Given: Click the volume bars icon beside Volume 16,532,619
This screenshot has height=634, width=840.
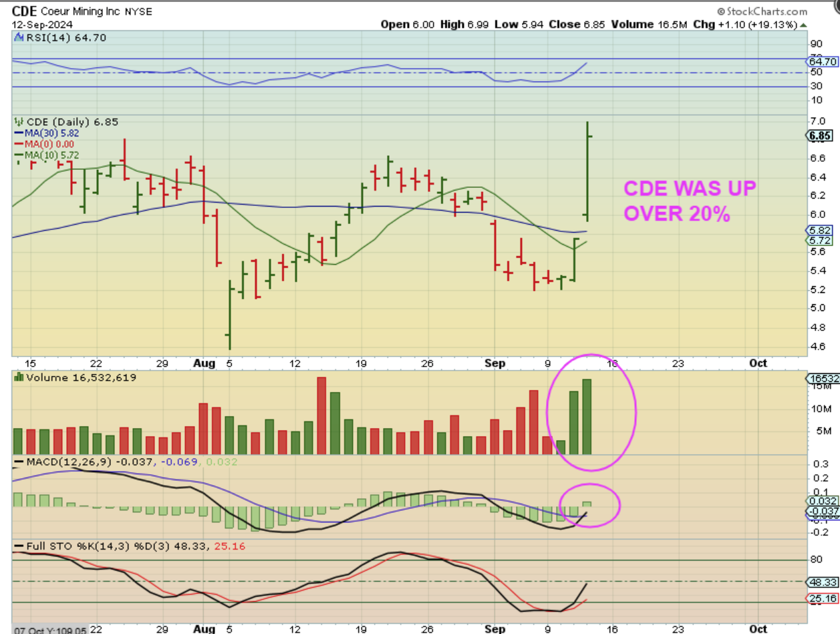Looking at the screenshot, I should tap(19, 378).
